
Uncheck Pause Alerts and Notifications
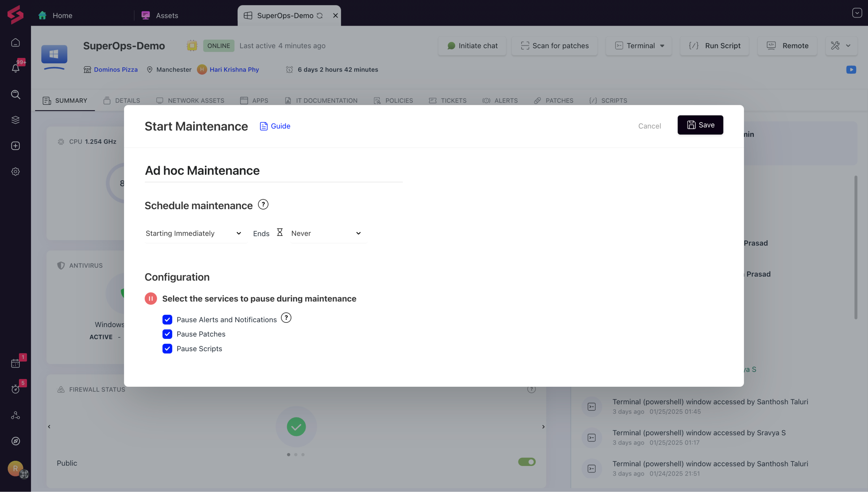167,319
